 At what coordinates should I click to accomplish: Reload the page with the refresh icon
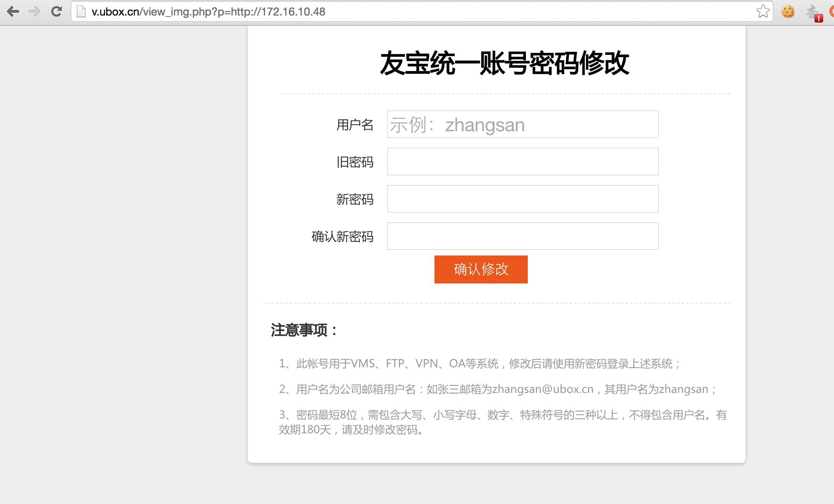click(x=57, y=12)
